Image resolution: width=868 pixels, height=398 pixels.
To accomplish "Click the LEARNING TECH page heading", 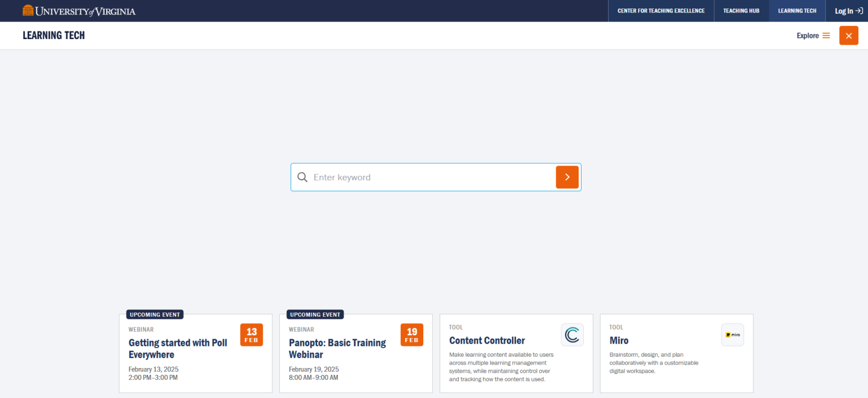I will click(54, 35).
